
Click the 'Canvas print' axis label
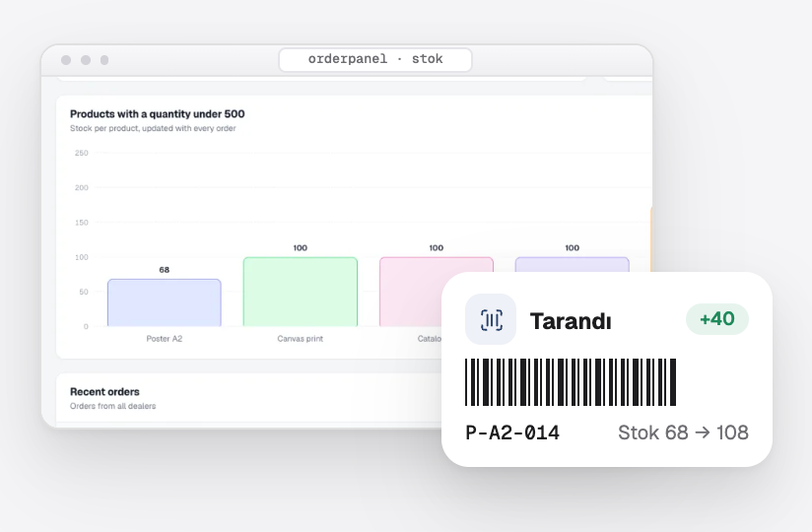point(300,339)
